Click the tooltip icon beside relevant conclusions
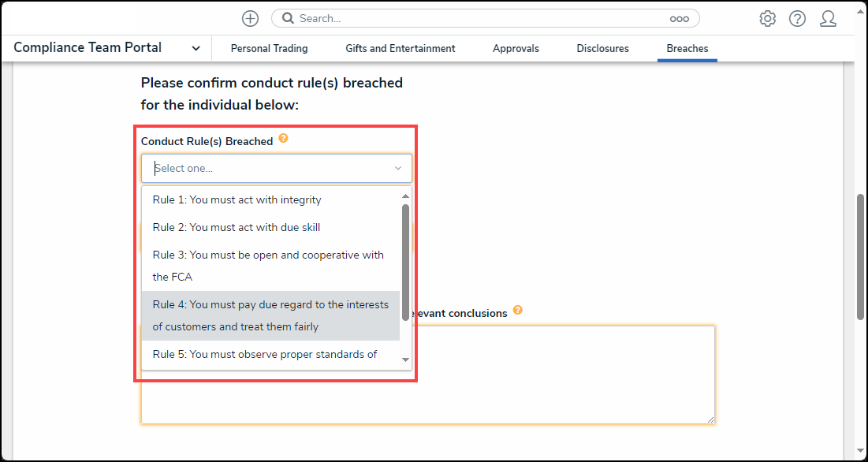 pyautogui.click(x=518, y=310)
